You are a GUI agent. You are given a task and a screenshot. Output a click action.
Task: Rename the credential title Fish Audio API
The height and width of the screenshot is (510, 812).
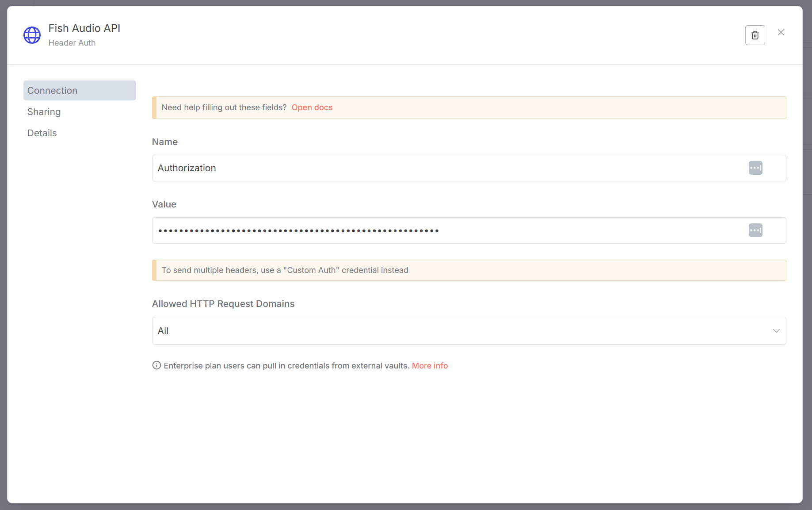point(84,28)
